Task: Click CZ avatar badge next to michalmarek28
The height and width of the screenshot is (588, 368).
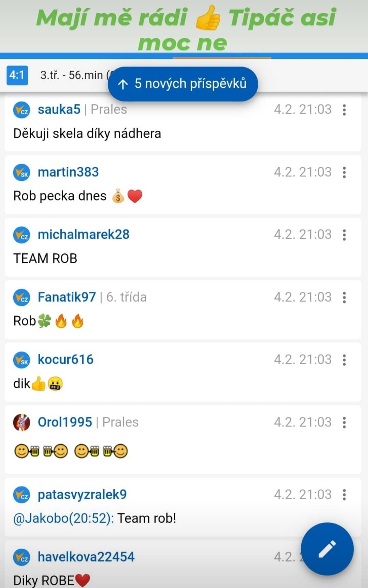Action: pyautogui.click(x=21, y=235)
